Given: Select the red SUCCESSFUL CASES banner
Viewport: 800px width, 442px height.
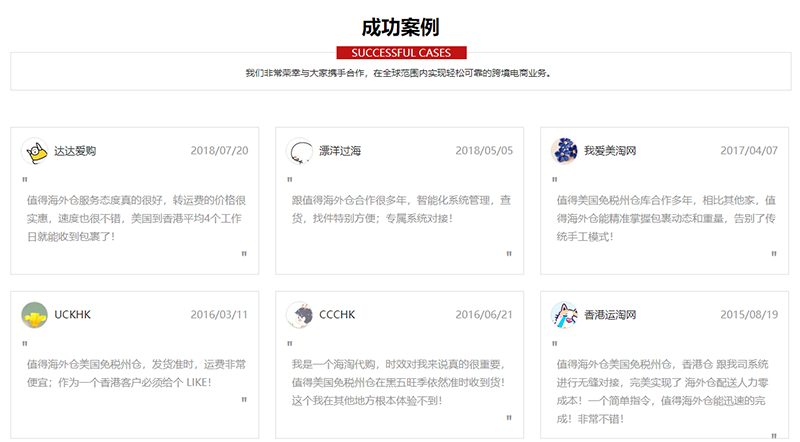Looking at the screenshot, I should pos(401,53).
